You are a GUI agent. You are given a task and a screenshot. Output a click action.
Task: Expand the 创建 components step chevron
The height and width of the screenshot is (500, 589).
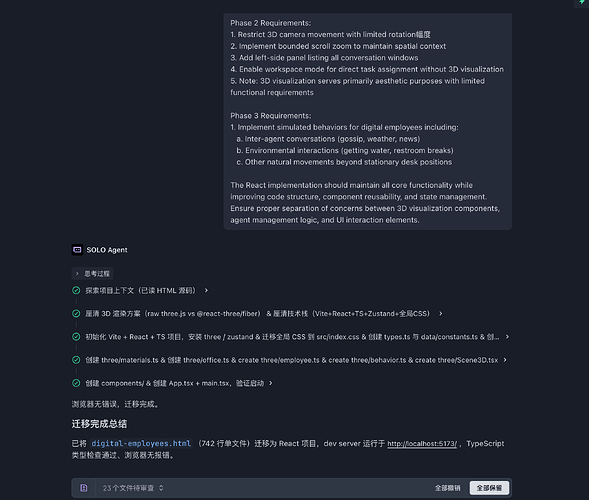coord(270,383)
